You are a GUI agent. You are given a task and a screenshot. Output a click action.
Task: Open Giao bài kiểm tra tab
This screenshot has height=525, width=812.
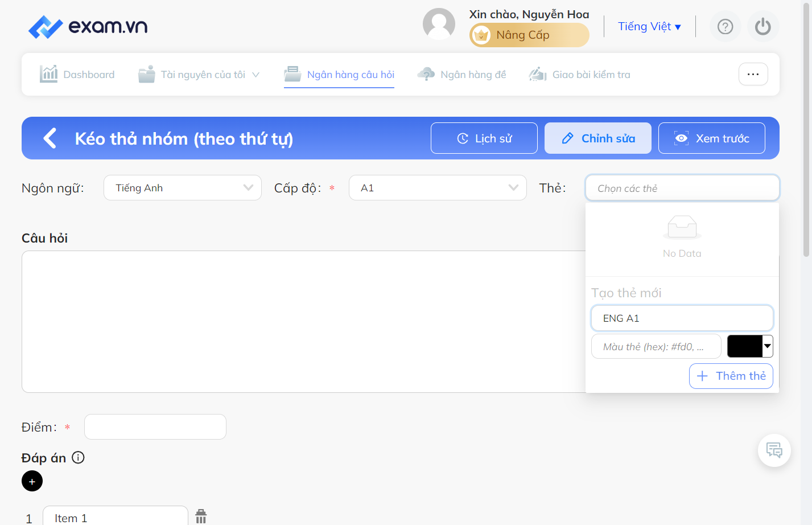tap(580, 75)
